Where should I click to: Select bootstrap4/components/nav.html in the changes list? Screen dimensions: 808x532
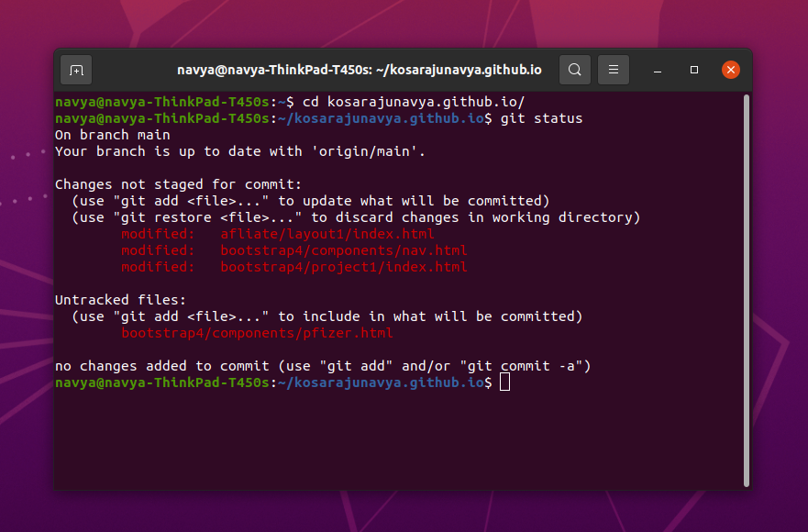[x=343, y=249]
